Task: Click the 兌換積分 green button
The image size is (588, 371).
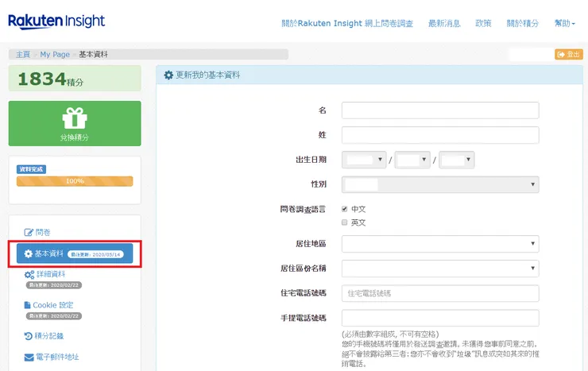Action: (x=75, y=123)
